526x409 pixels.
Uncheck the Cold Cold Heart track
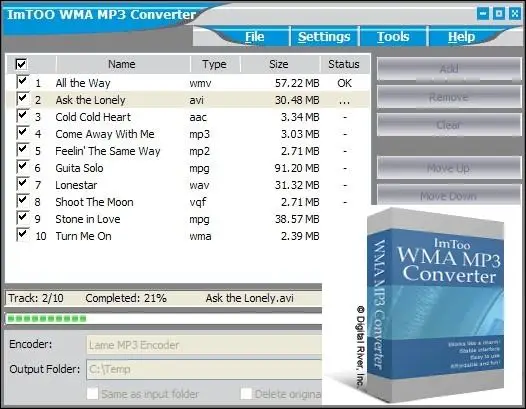(22, 115)
